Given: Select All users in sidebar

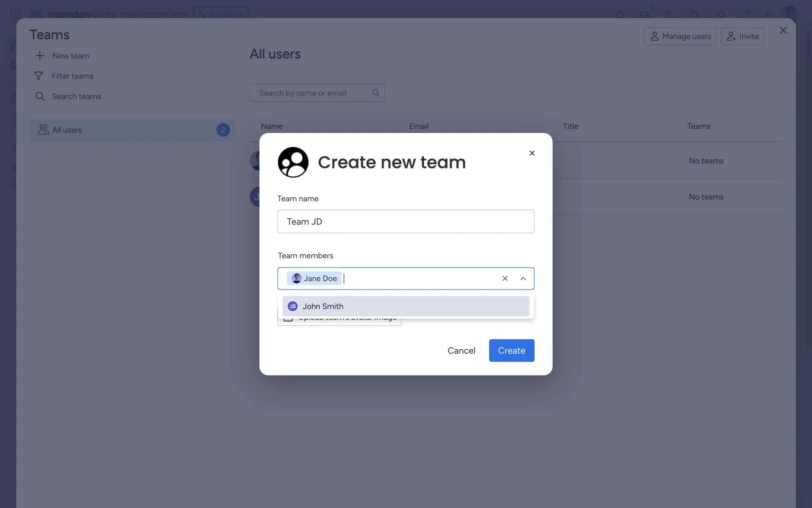Looking at the screenshot, I should 132,130.
